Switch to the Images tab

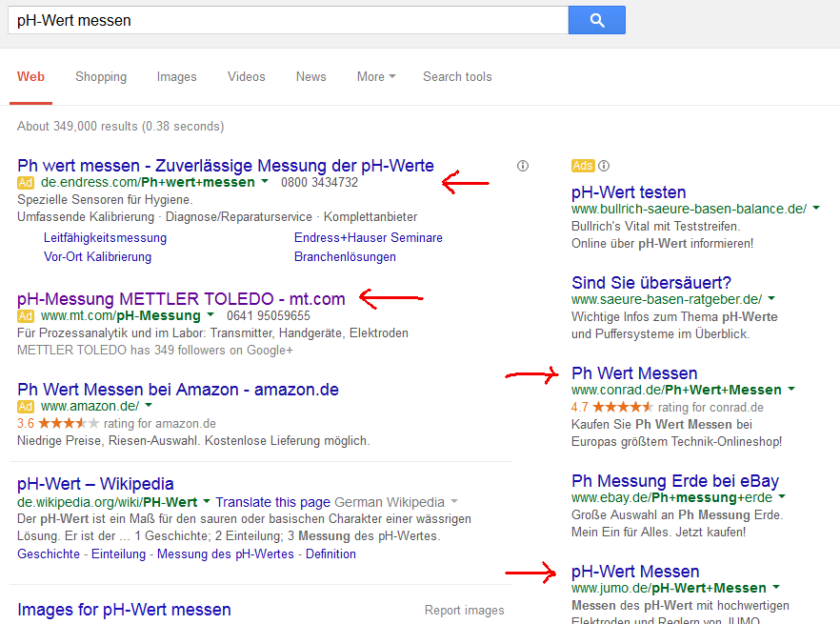coord(176,77)
